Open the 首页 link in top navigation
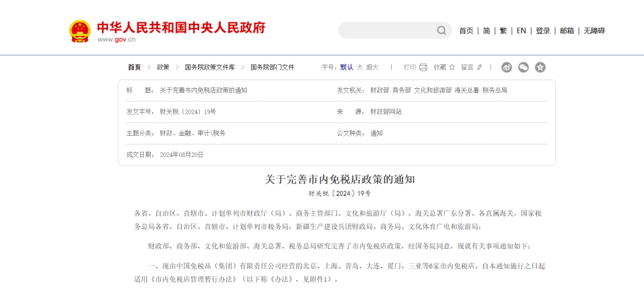The image size is (644, 293). click(466, 31)
